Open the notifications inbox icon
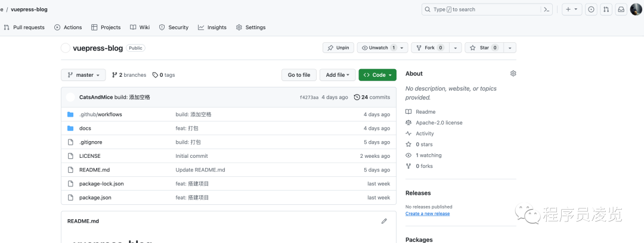 (x=621, y=10)
